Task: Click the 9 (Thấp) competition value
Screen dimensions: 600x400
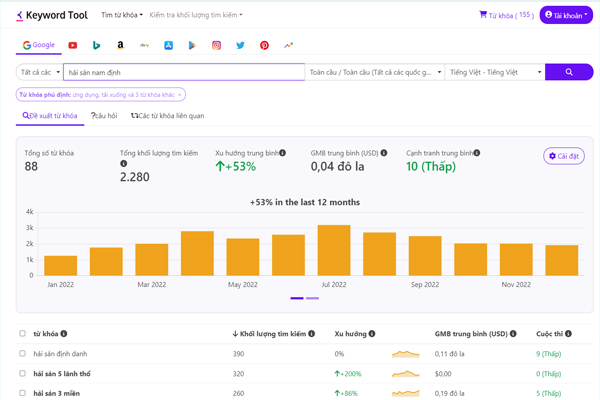Action: pyautogui.click(x=548, y=354)
